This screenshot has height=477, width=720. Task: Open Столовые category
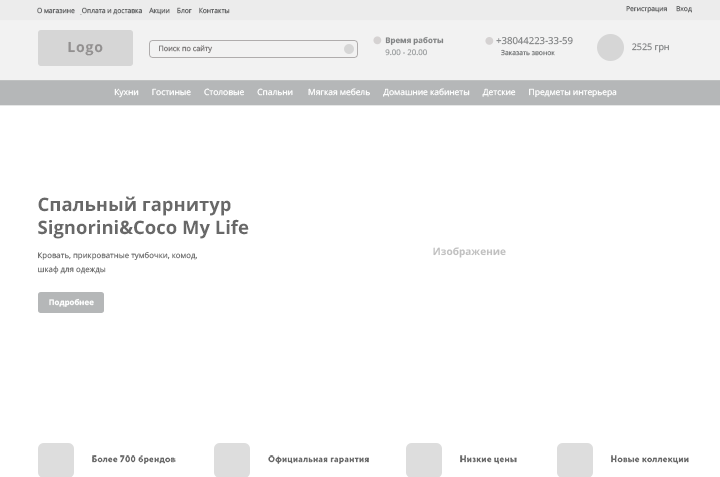click(x=224, y=92)
